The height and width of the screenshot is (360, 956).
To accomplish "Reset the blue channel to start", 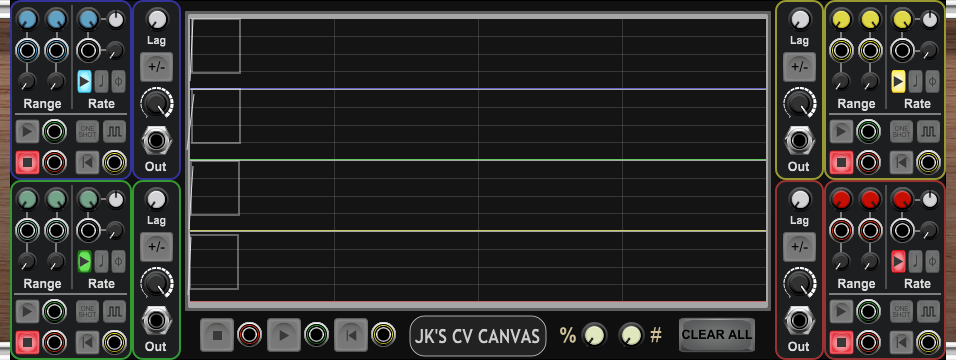I will coord(87,162).
